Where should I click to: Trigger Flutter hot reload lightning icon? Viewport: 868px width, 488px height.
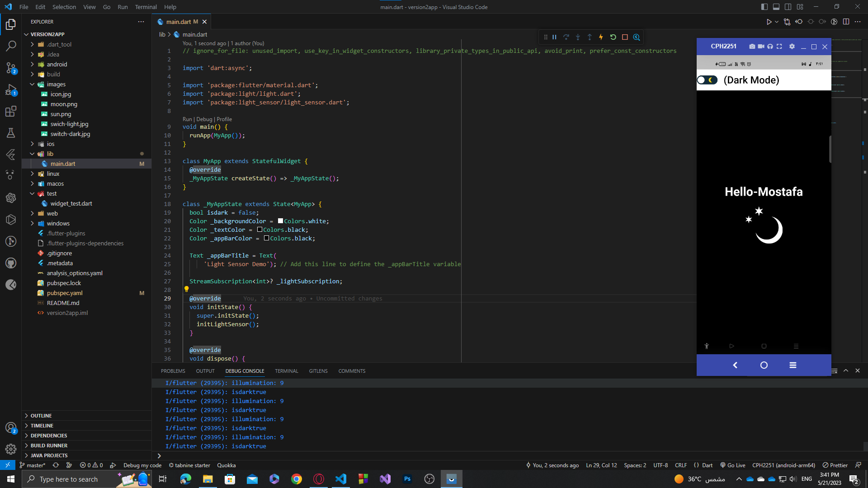click(x=601, y=37)
